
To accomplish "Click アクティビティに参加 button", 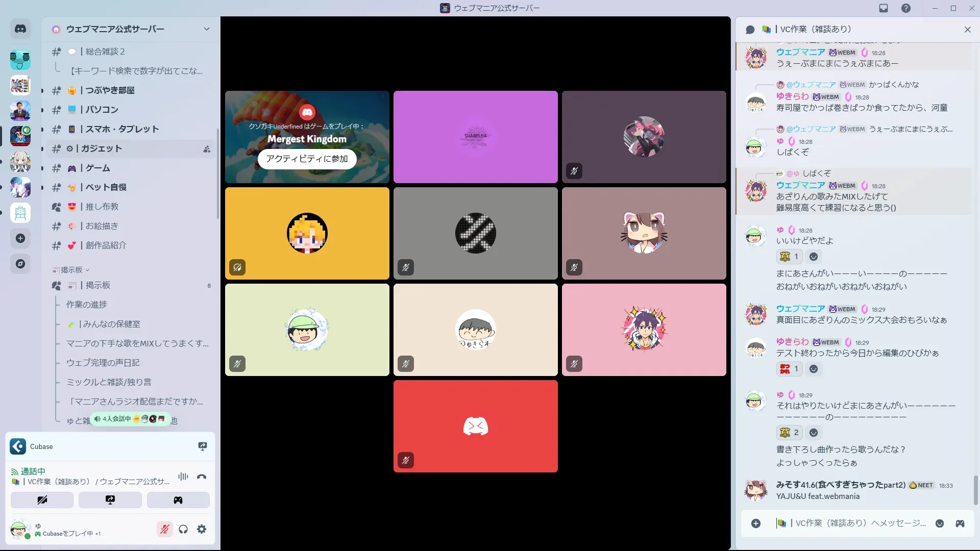I will (x=307, y=159).
